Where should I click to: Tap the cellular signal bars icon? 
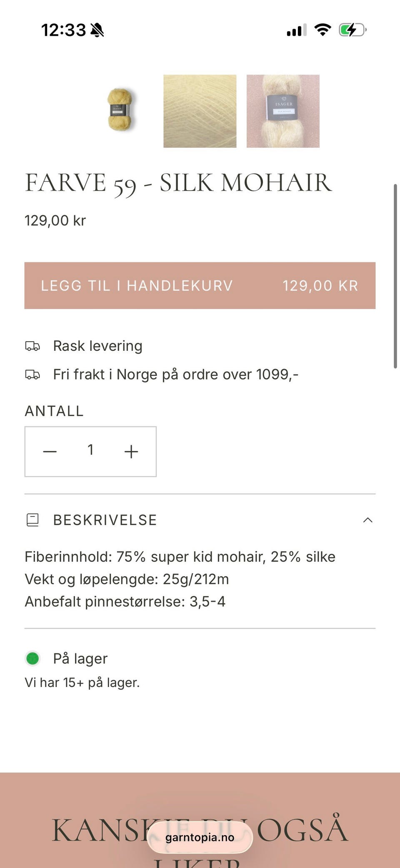pyautogui.click(x=297, y=30)
